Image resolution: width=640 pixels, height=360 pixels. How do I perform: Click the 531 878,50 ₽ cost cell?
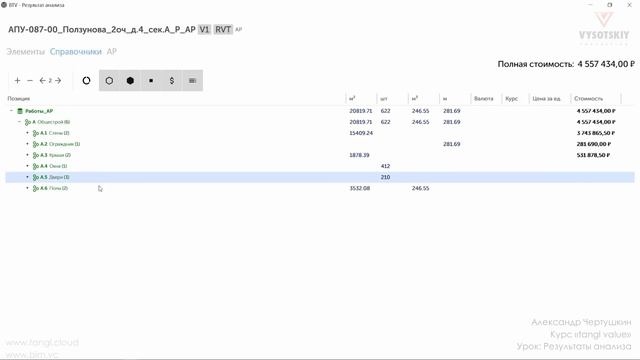[x=593, y=155]
